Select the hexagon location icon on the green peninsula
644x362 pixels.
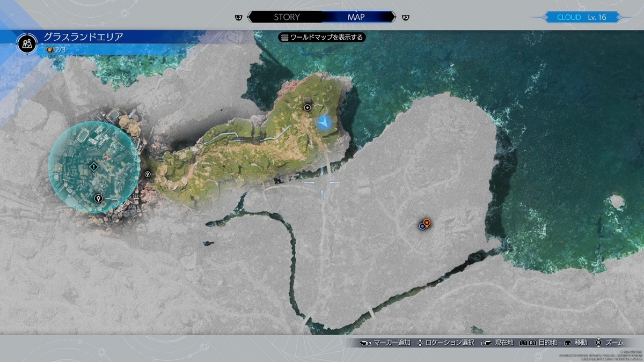pos(308,107)
